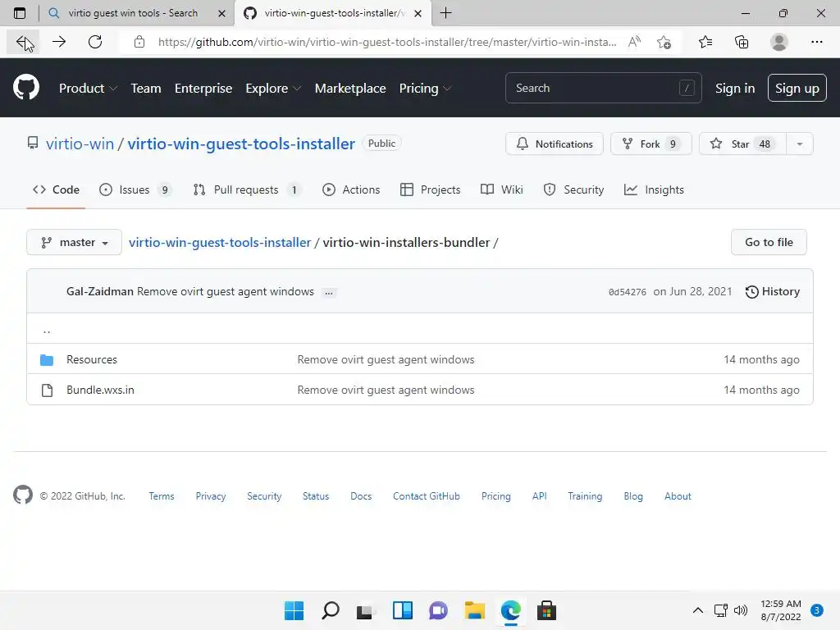Switch to the Insights tab

coord(654,189)
